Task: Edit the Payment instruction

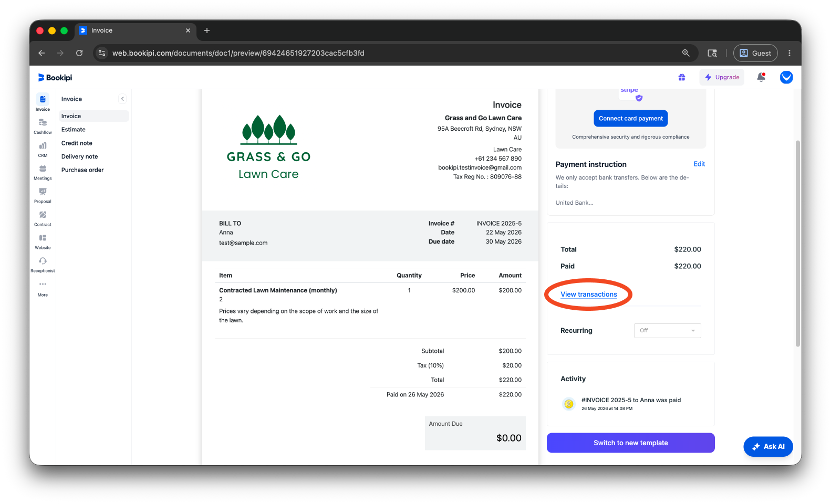Action: click(699, 164)
